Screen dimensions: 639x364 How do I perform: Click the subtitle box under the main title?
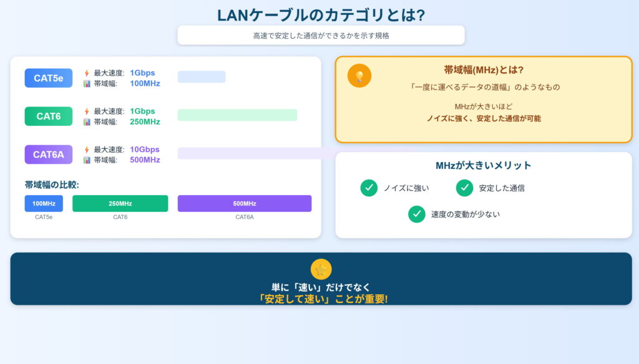[x=321, y=36]
